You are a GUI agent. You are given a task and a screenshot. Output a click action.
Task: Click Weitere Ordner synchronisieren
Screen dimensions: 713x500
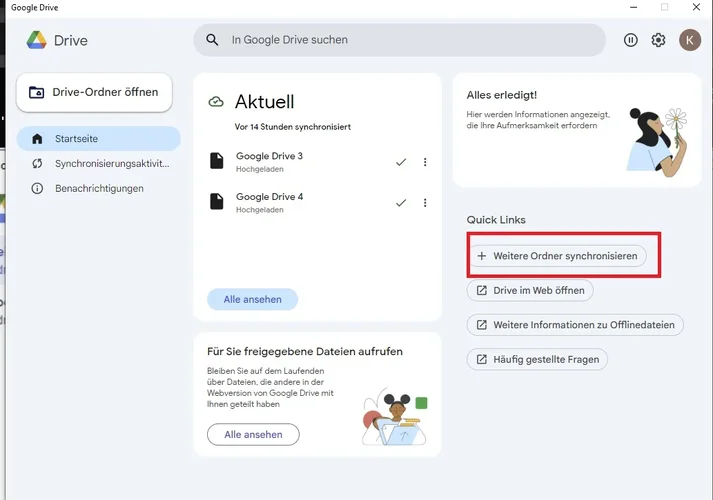[x=557, y=256]
